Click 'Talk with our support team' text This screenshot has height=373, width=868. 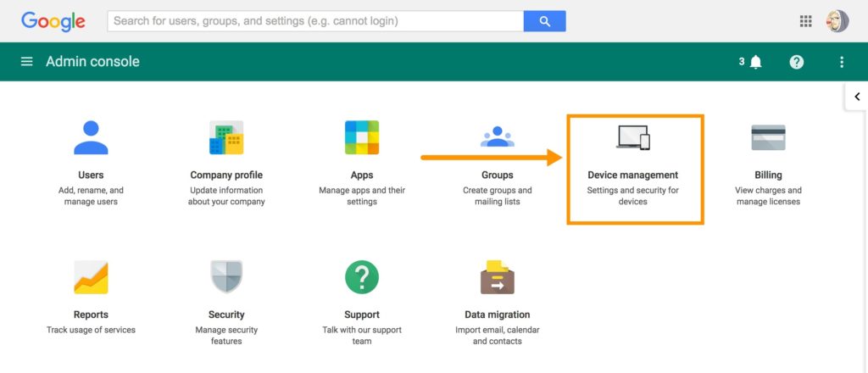pos(362,336)
